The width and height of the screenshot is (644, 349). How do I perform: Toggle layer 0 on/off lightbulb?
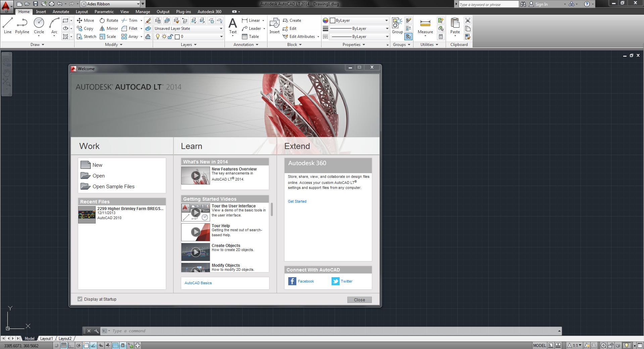(158, 37)
